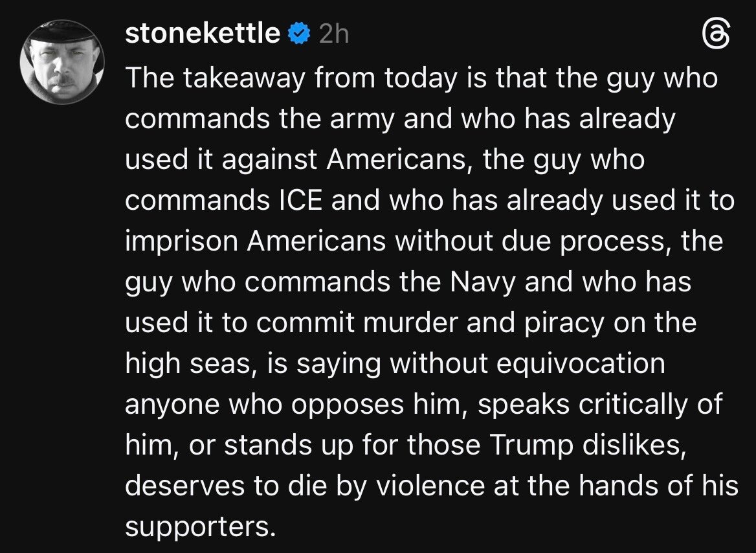The height and width of the screenshot is (553, 756).
Task: Click the word "murder" in the post
Action: pos(408,323)
